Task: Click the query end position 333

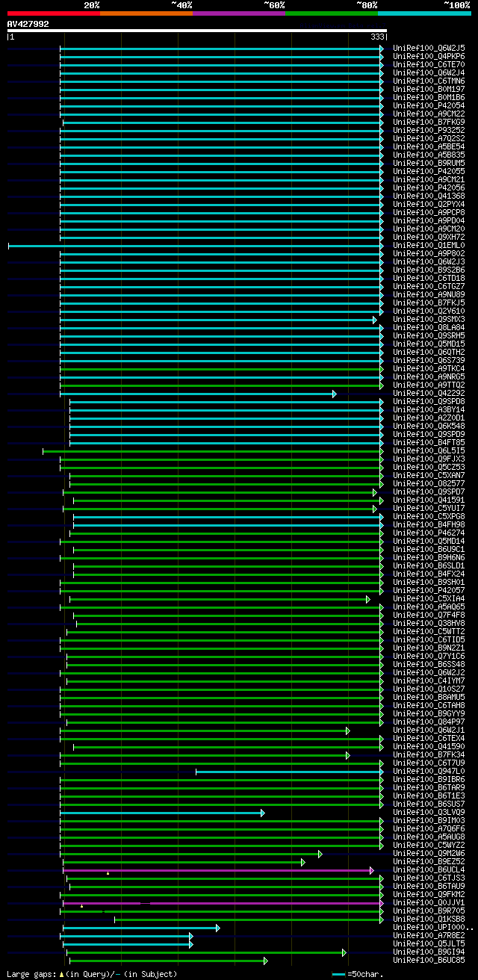Action: click(x=377, y=37)
